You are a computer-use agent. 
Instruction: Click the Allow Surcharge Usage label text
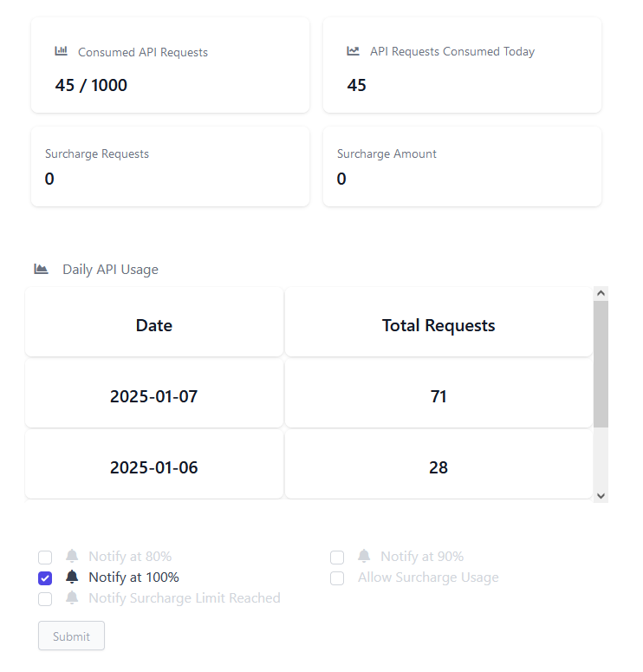428,577
